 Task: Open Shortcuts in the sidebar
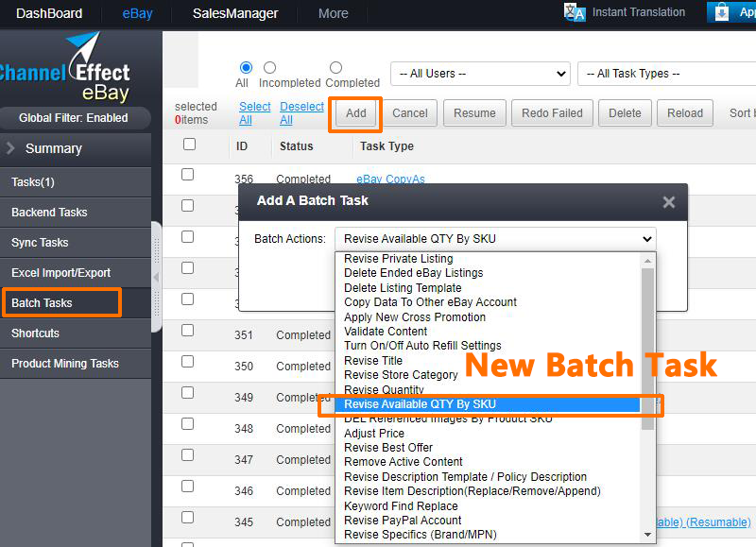76,333
